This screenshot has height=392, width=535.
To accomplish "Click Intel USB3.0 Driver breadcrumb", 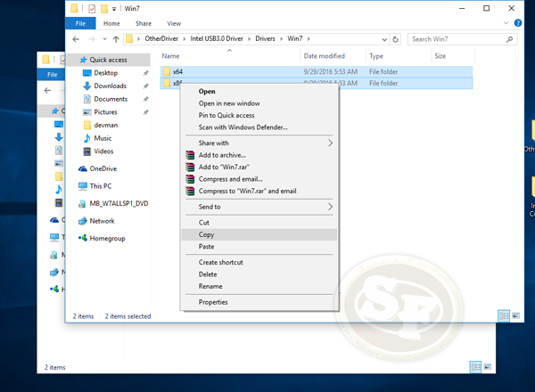I will click(x=217, y=38).
